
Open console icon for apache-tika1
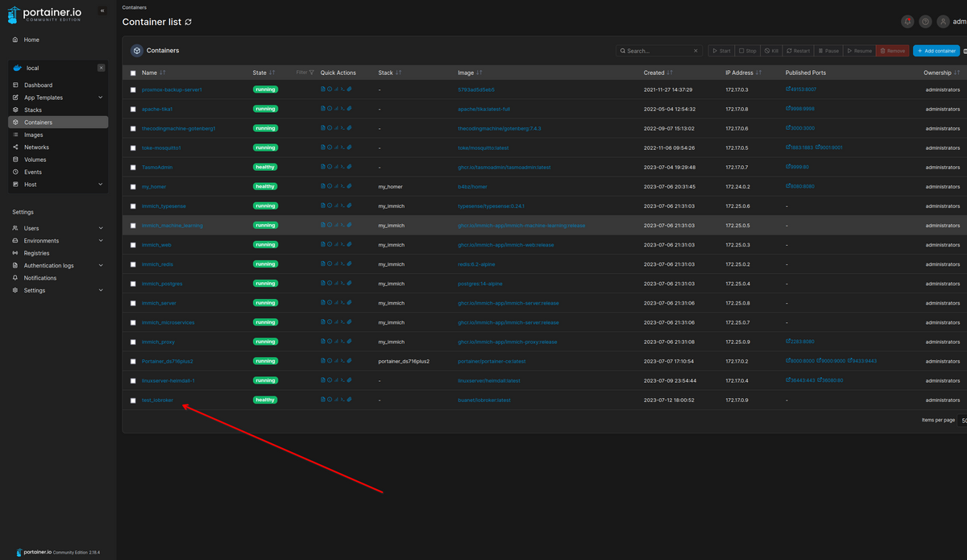point(342,109)
